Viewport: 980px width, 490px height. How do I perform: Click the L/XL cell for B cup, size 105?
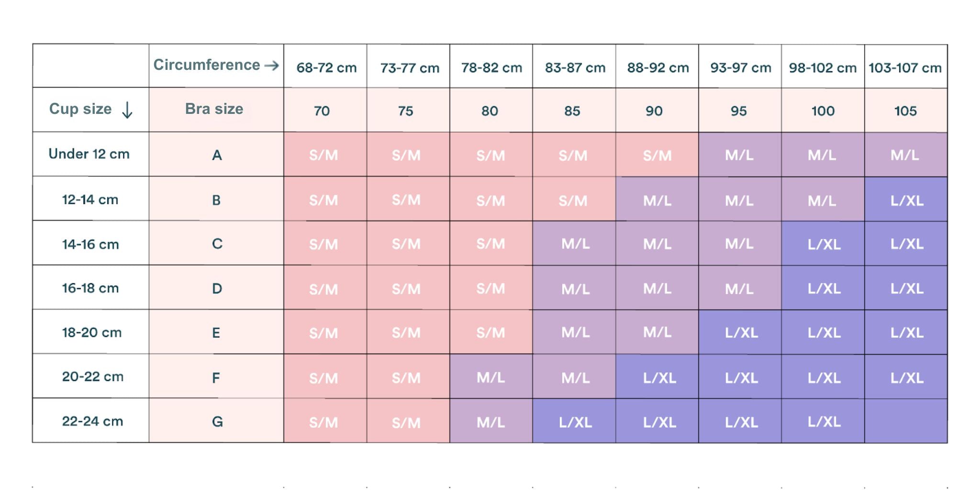[907, 200]
